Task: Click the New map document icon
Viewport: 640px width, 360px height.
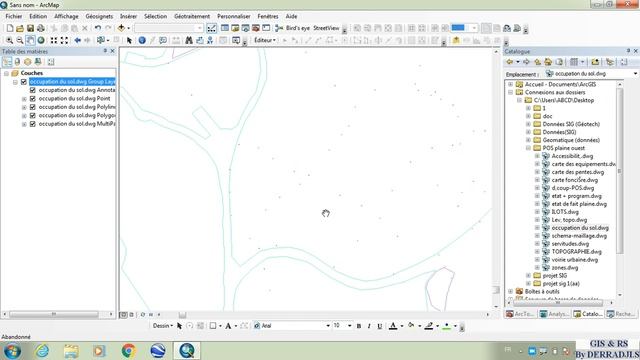Action: [x=10, y=28]
